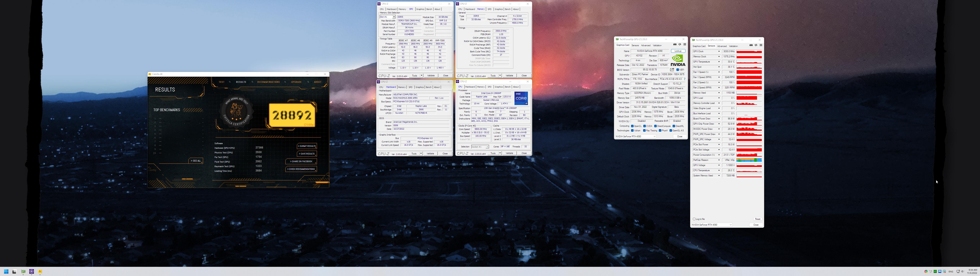Click the Catzilla 4K window title icon
The width and height of the screenshot is (980, 276).
point(150,74)
